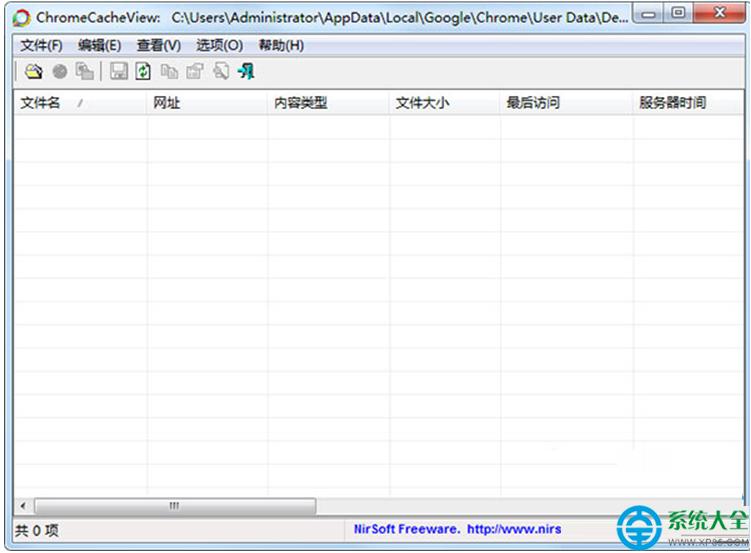
Task: Click the open cache folder icon
Action: coord(34,71)
